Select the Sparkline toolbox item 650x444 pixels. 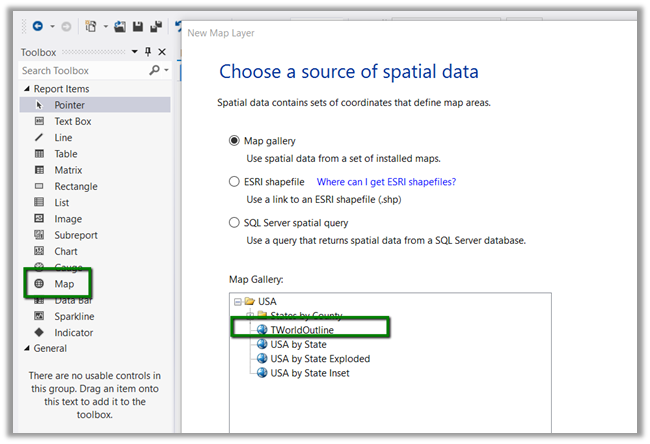pos(76,316)
